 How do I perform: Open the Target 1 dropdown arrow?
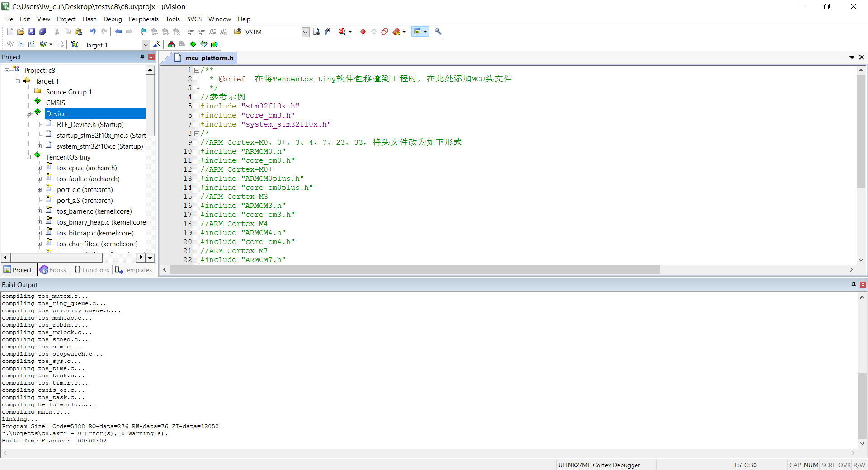pos(146,45)
